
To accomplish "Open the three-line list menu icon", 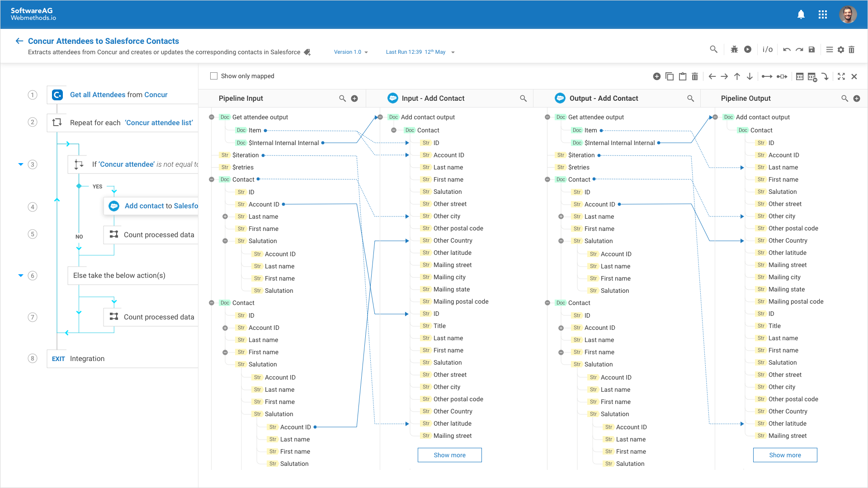I will point(830,50).
